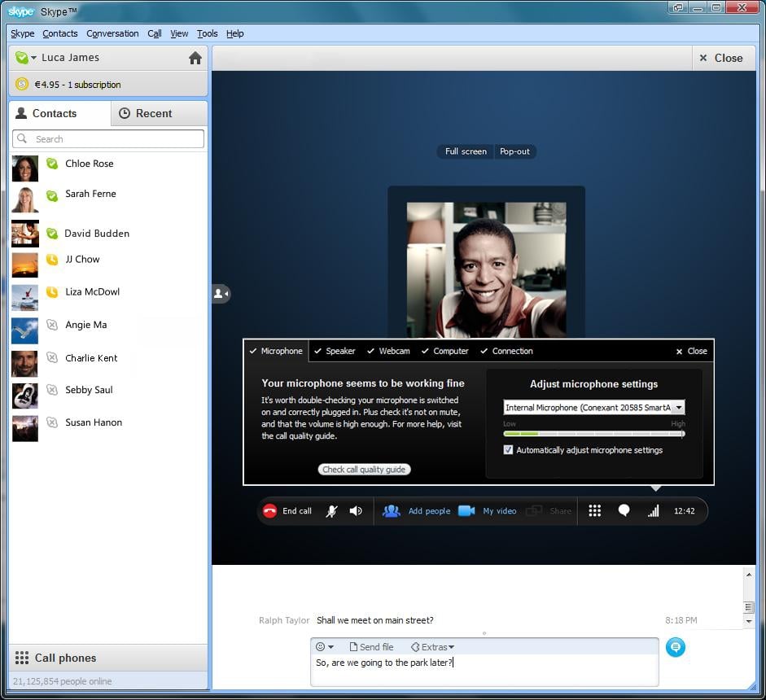Open the Internal Microphone device dropdown
Viewport: 766px width, 700px height.
click(679, 407)
